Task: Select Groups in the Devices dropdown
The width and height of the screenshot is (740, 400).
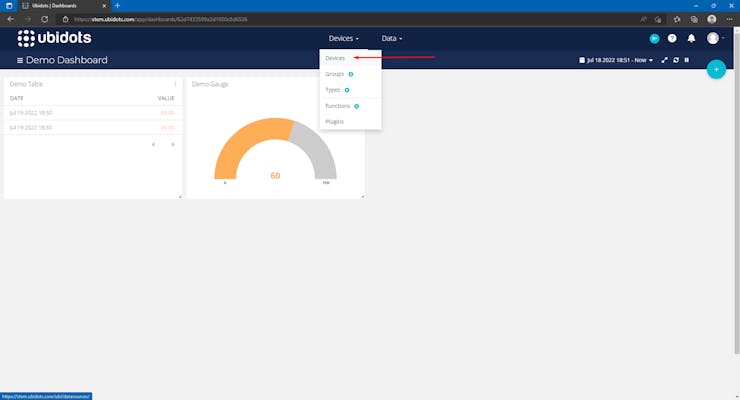Action: tap(335, 74)
